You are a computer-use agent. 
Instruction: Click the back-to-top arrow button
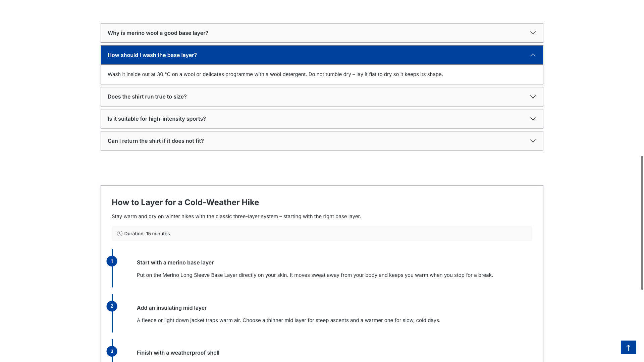click(x=628, y=347)
